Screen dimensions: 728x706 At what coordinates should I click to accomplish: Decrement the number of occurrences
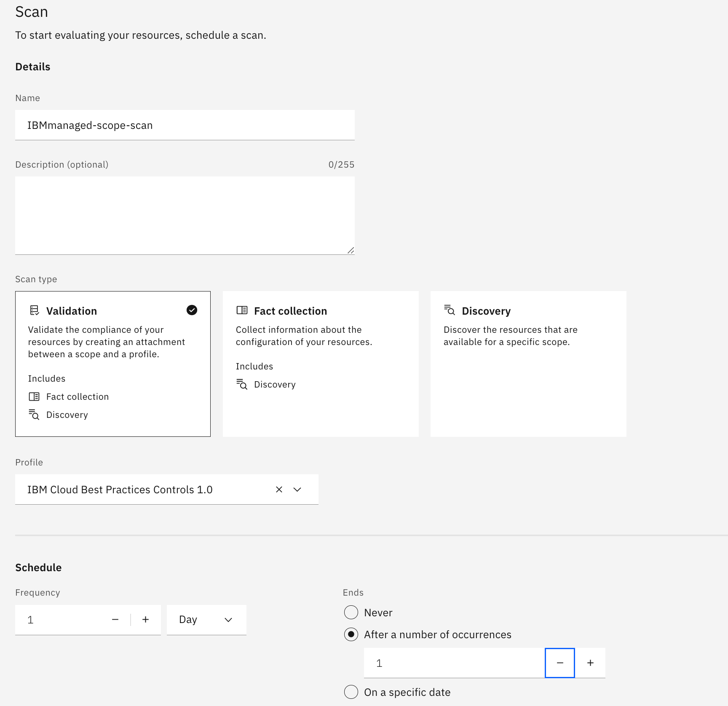click(560, 663)
